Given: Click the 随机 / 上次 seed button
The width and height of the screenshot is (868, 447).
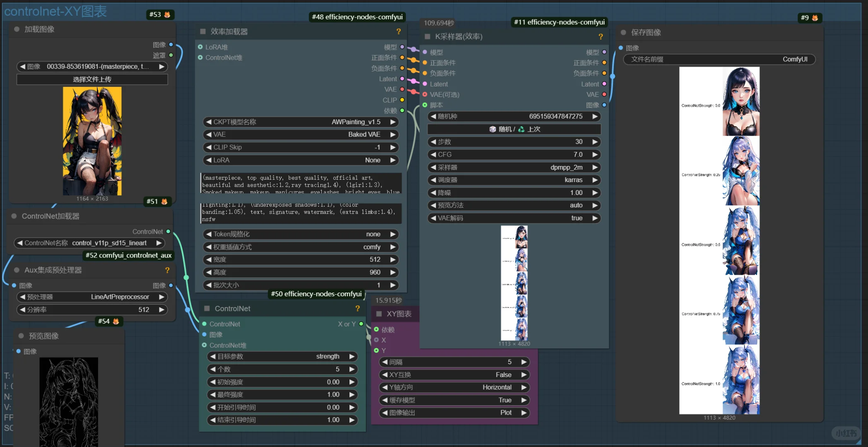Looking at the screenshot, I should (514, 129).
